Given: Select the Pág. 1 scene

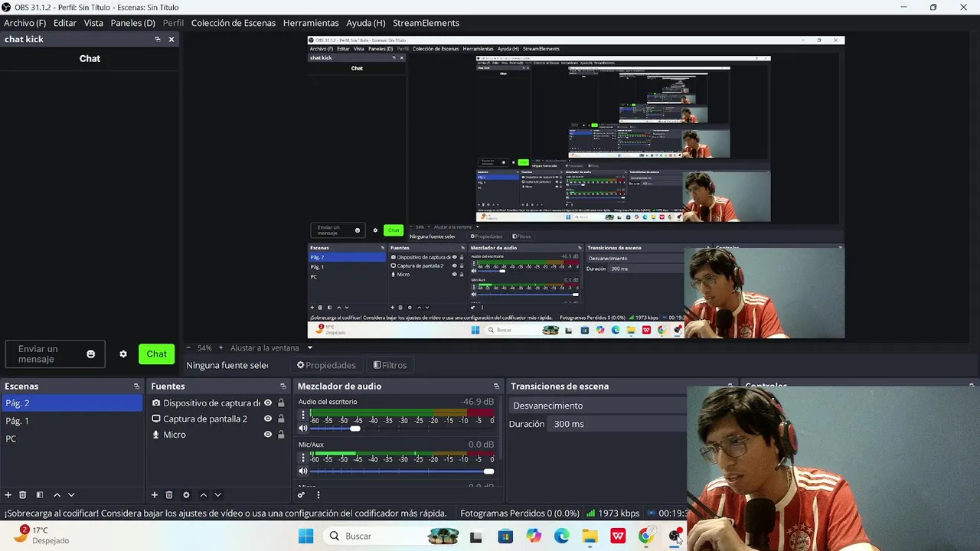Looking at the screenshot, I should pos(71,421).
